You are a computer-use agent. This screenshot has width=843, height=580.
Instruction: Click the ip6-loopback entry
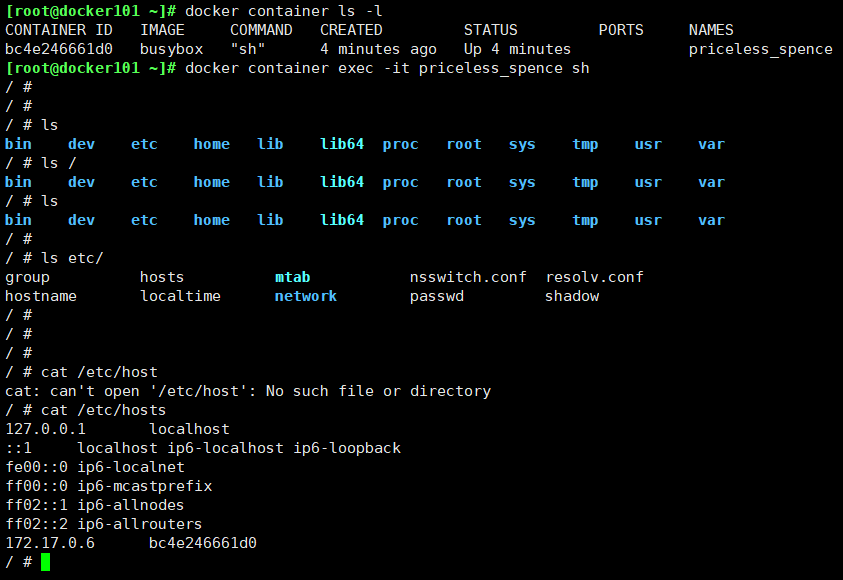347,448
